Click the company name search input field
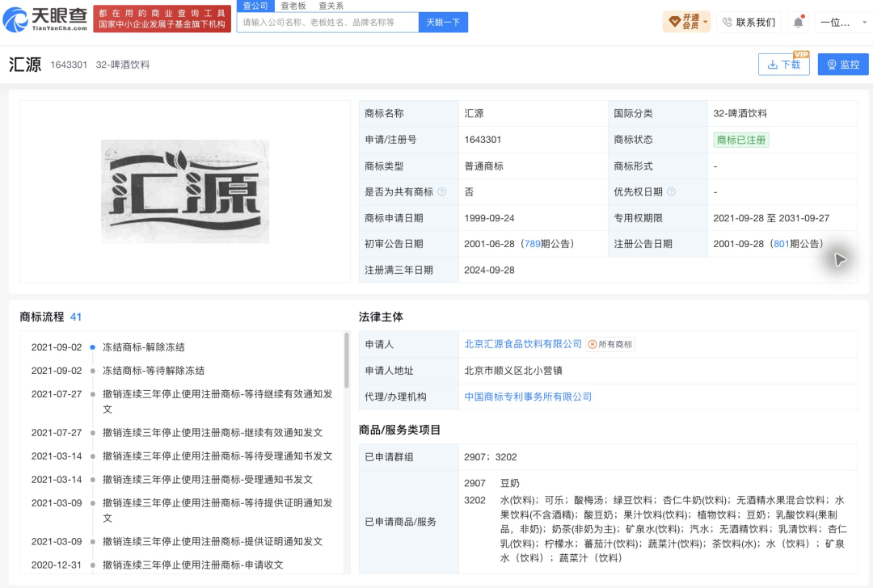This screenshot has width=873, height=588. 328,23
